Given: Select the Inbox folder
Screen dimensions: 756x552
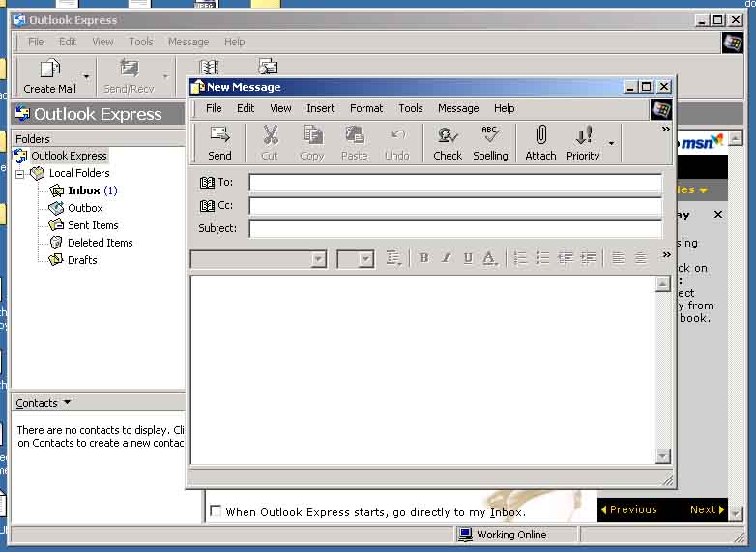Looking at the screenshot, I should pos(83,190).
